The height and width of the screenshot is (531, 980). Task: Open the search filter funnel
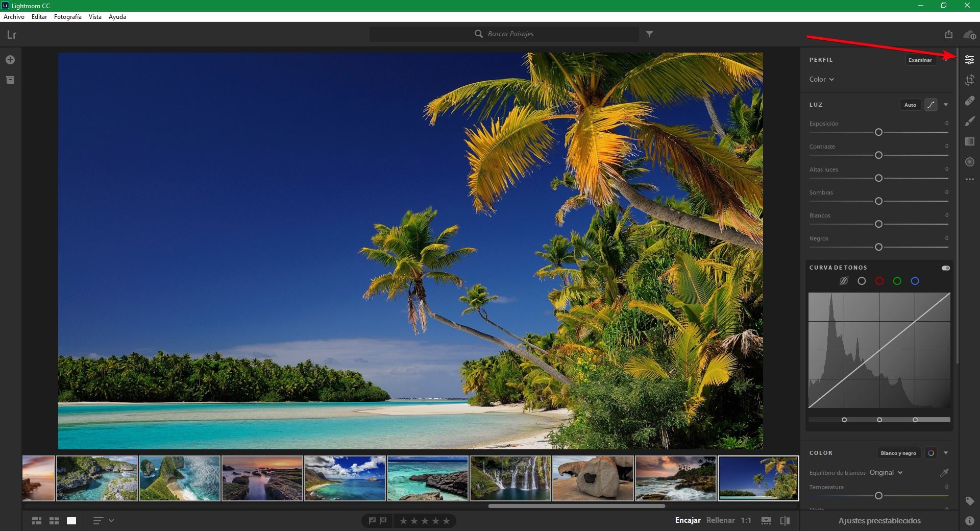coord(649,34)
